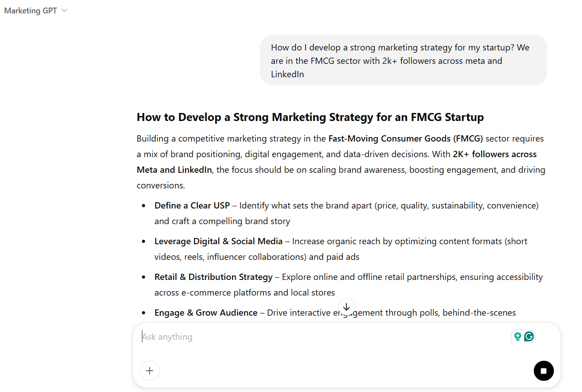Click 'Retail & Distribution Strategy' bullet title
Viewport: 582px width, 392px height.
pos(213,277)
